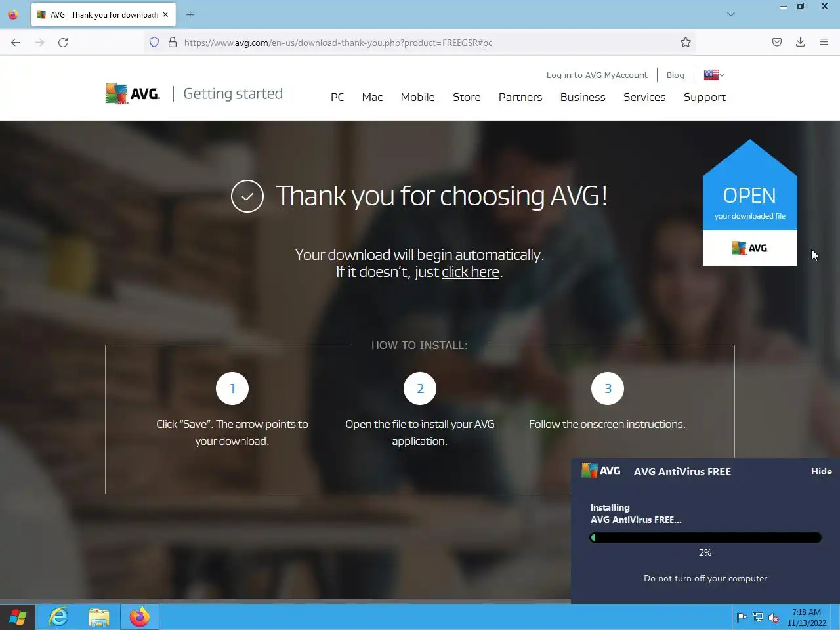Open Action Center flag tray icon

(x=742, y=617)
